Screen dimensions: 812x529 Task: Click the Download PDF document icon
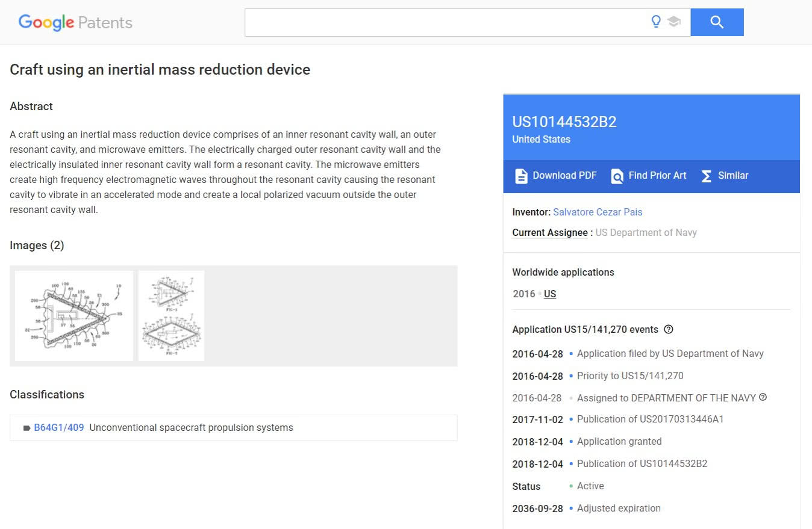[521, 176]
